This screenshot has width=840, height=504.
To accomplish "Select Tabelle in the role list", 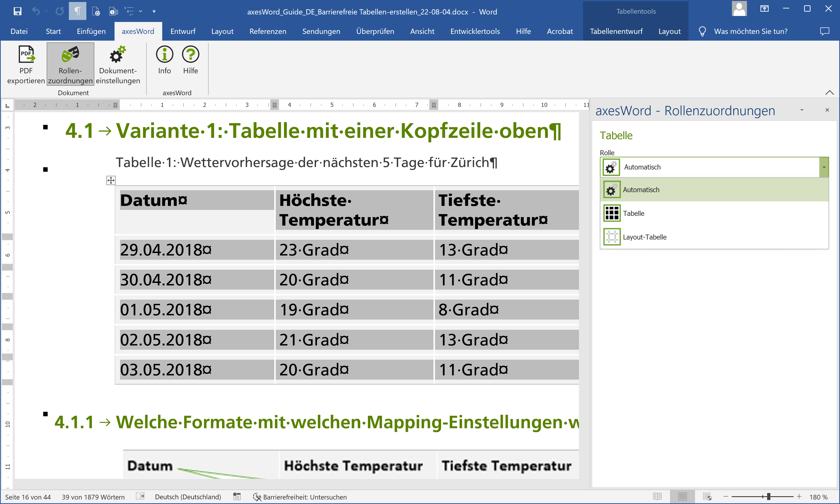I will coord(633,213).
